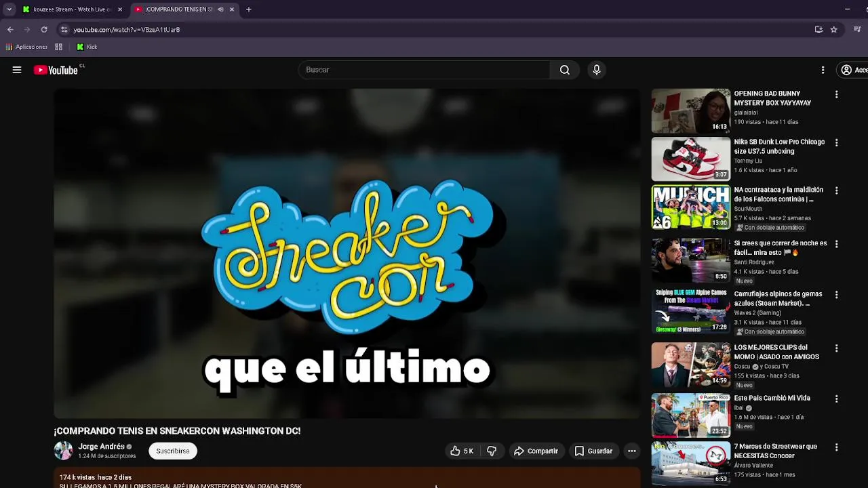868x488 pixels.
Task: Open options for NA contraataca video
Action: coord(836,190)
